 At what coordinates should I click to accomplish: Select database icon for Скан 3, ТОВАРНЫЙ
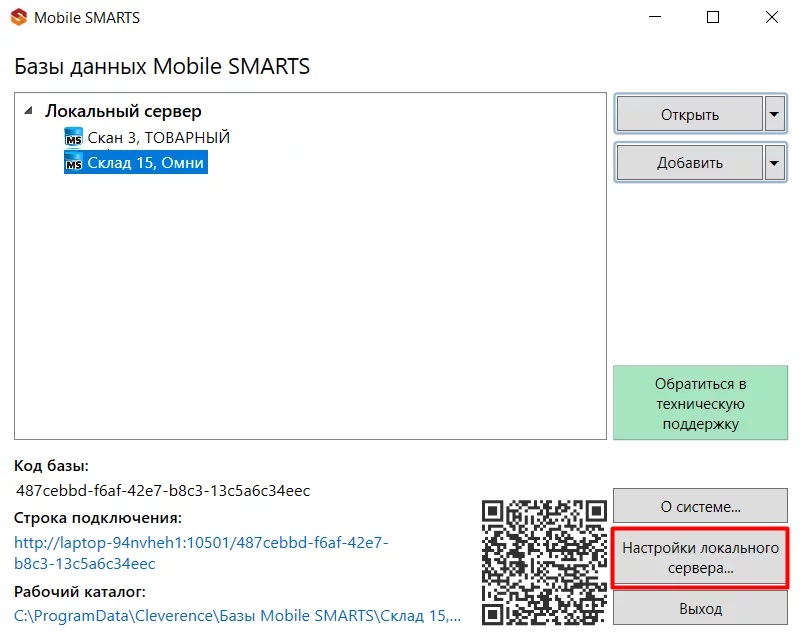[x=74, y=137]
